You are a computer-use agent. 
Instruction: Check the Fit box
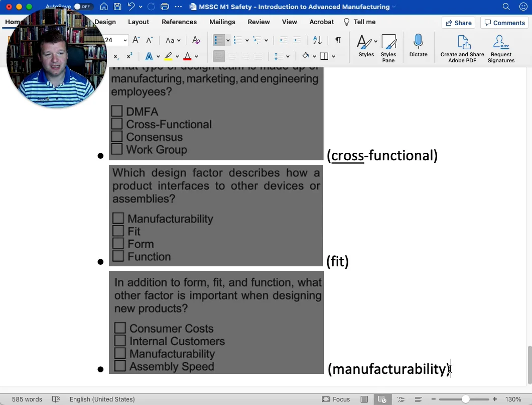pyautogui.click(x=118, y=230)
